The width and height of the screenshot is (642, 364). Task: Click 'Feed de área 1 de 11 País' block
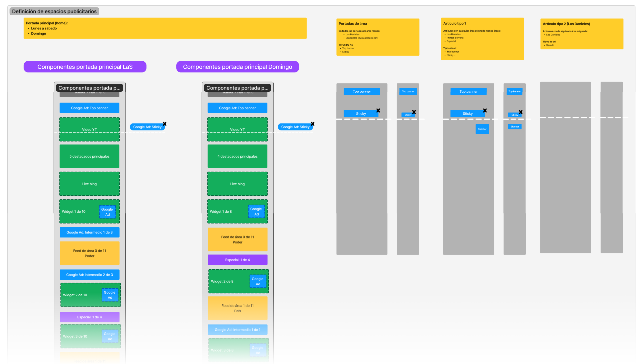click(237, 308)
